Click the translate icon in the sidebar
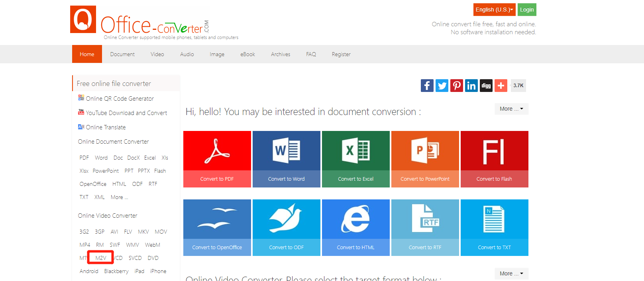The height and width of the screenshot is (281, 644). click(x=81, y=127)
